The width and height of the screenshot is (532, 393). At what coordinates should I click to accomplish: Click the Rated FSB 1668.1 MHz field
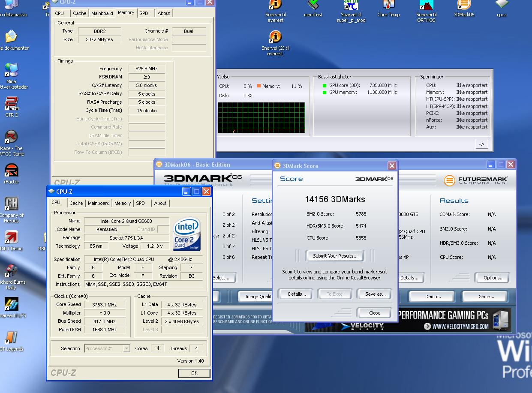pos(104,330)
